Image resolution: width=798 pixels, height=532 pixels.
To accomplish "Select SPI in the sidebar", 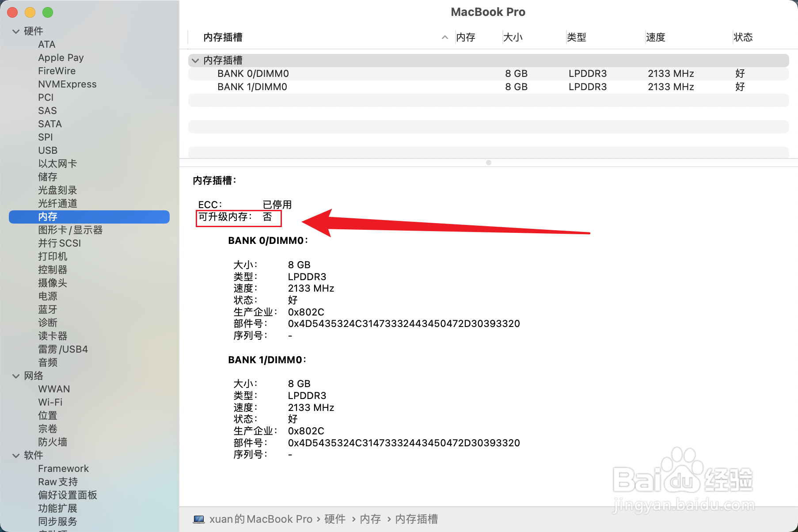I will point(46,137).
